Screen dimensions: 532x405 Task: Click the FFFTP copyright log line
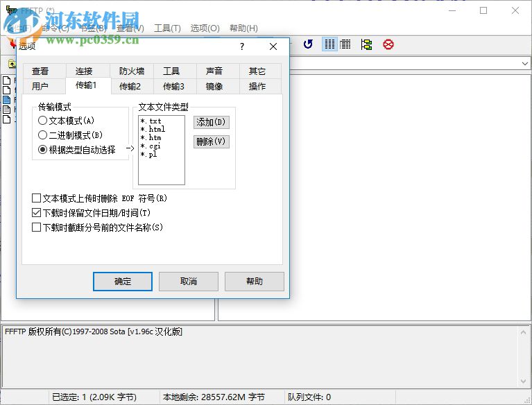(94, 331)
